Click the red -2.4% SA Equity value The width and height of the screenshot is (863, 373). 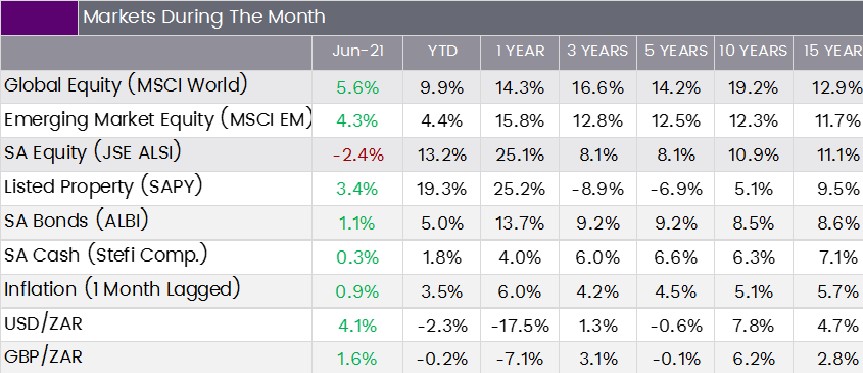358,156
